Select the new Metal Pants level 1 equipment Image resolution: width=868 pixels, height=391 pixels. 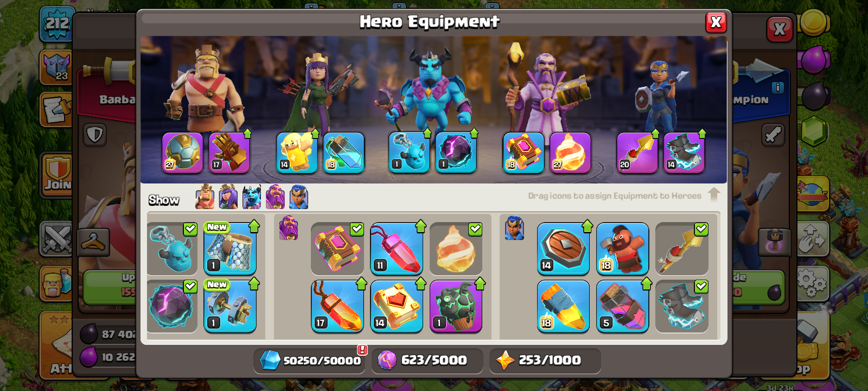click(x=230, y=249)
